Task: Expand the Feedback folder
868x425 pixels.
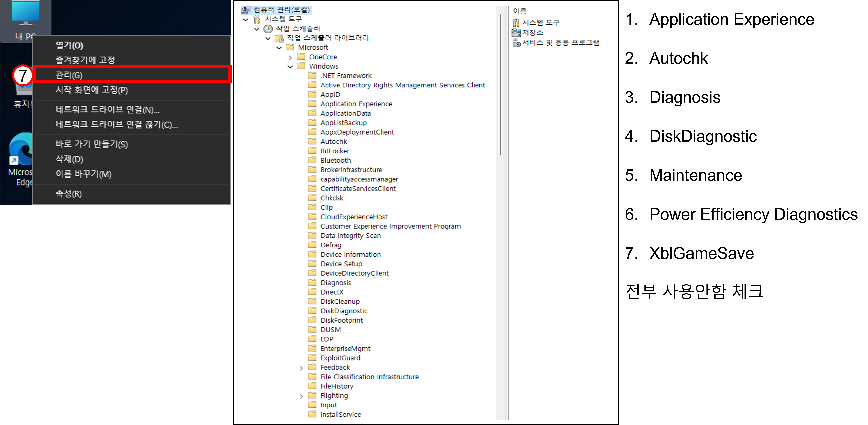Action: coord(301,368)
